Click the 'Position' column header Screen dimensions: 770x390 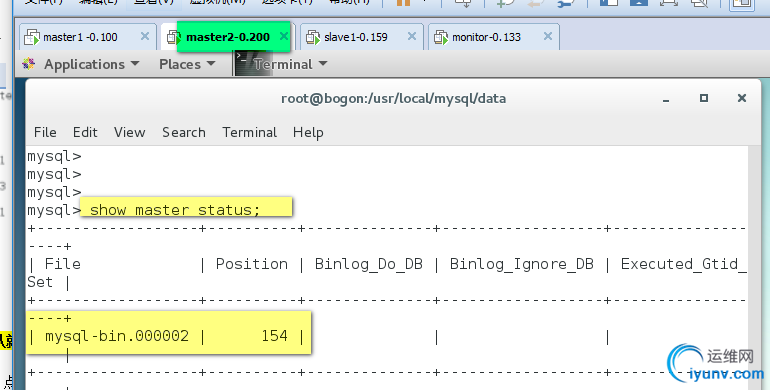[251, 264]
